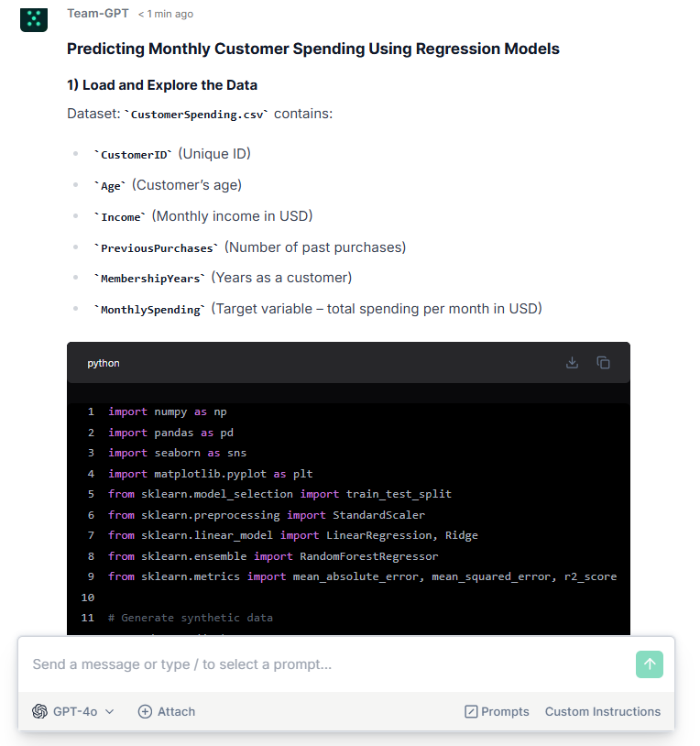Click code line importing matplotlib.pyplot
The width and height of the screenshot is (700, 746).
210,474
